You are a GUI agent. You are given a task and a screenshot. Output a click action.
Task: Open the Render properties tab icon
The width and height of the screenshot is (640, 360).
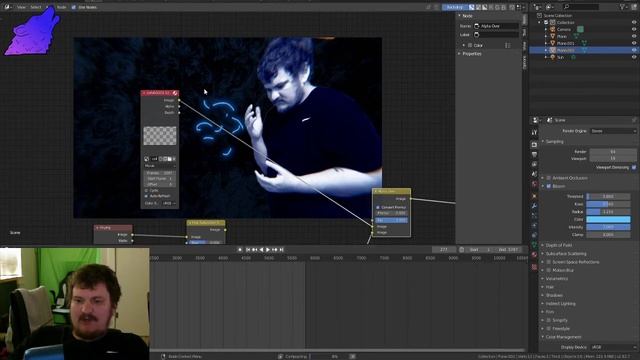coord(534,144)
